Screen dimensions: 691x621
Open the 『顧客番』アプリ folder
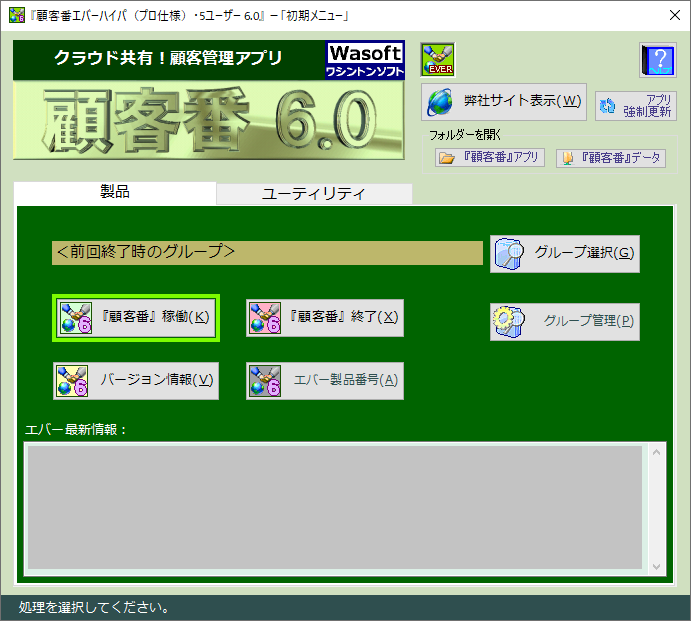(490, 158)
